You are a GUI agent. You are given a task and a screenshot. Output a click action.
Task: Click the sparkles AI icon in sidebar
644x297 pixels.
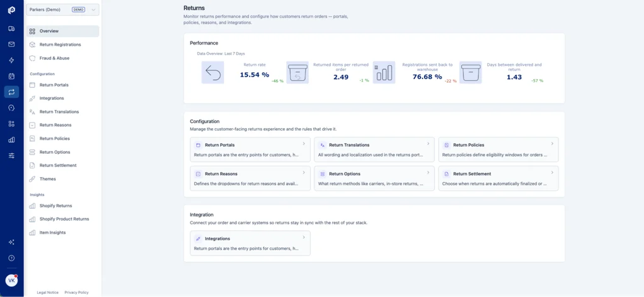(x=11, y=242)
